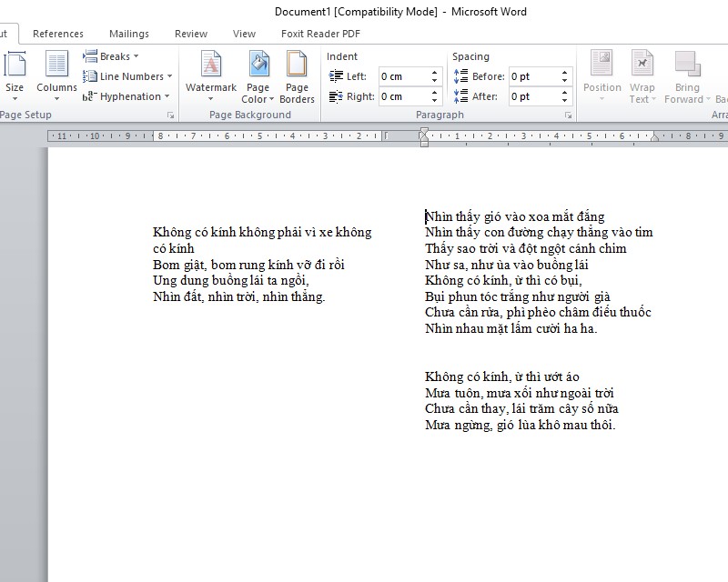
Task: Click the Spacing After icon
Action: click(x=461, y=96)
